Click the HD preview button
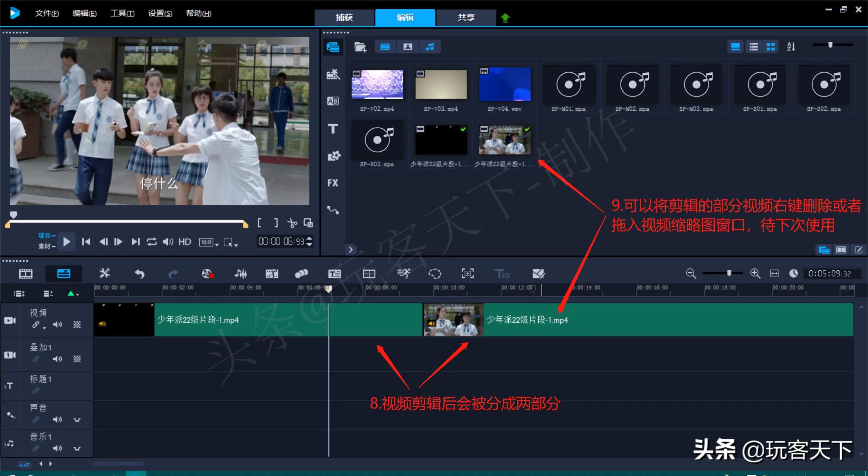 (184, 241)
